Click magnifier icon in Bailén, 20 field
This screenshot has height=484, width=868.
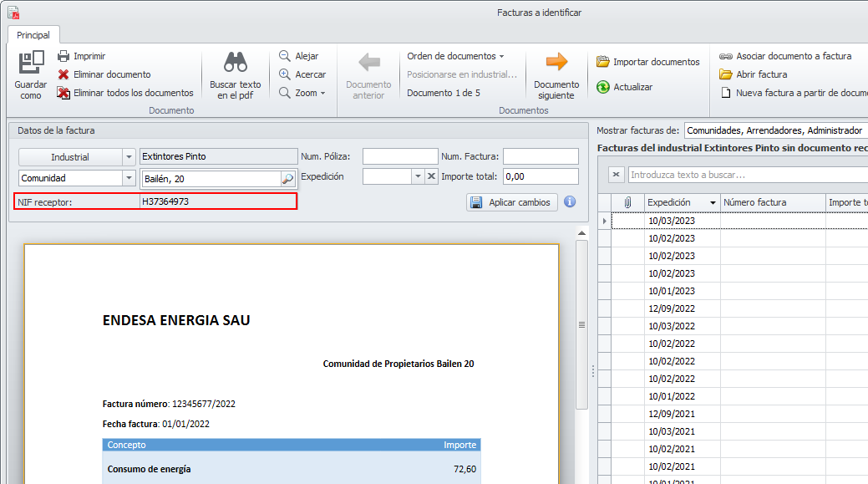coord(287,178)
